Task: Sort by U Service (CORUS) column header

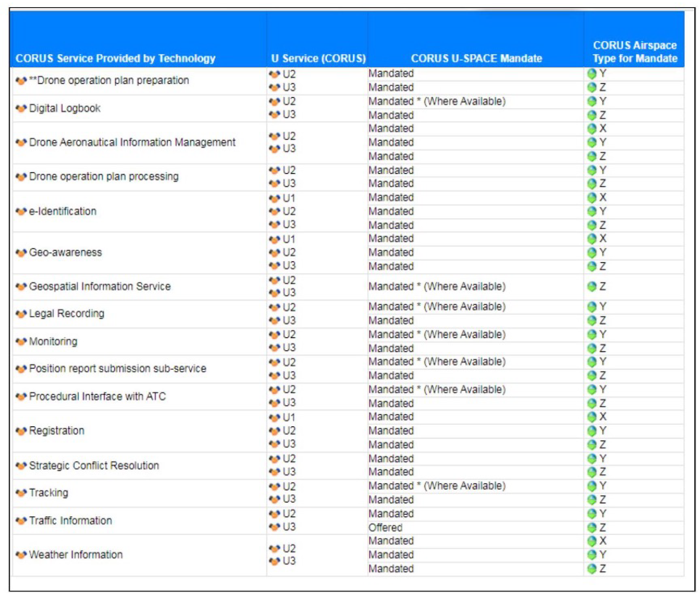Action: pyautogui.click(x=318, y=58)
